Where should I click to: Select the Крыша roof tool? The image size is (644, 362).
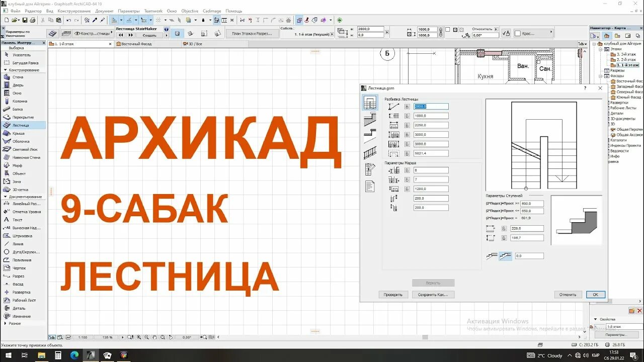23,133
